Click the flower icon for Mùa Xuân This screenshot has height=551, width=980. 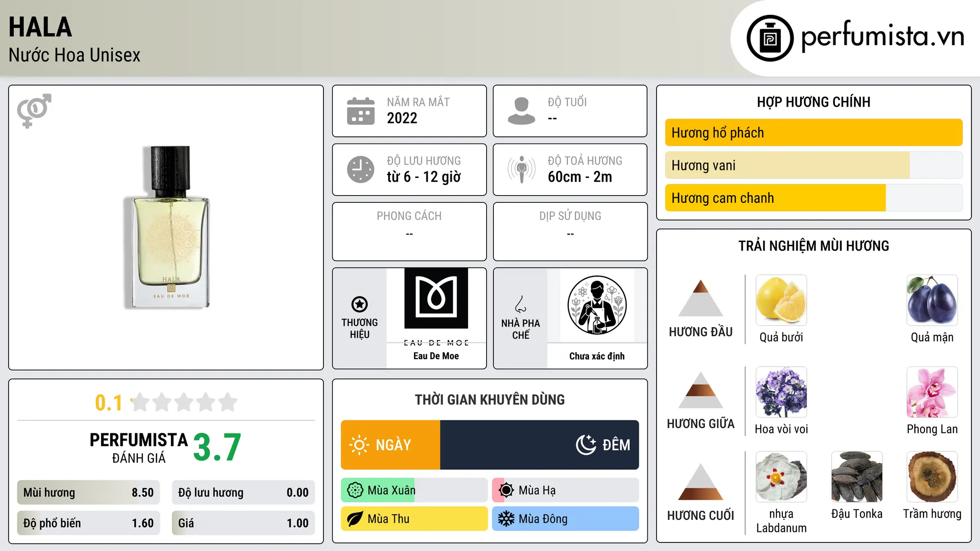(355, 490)
